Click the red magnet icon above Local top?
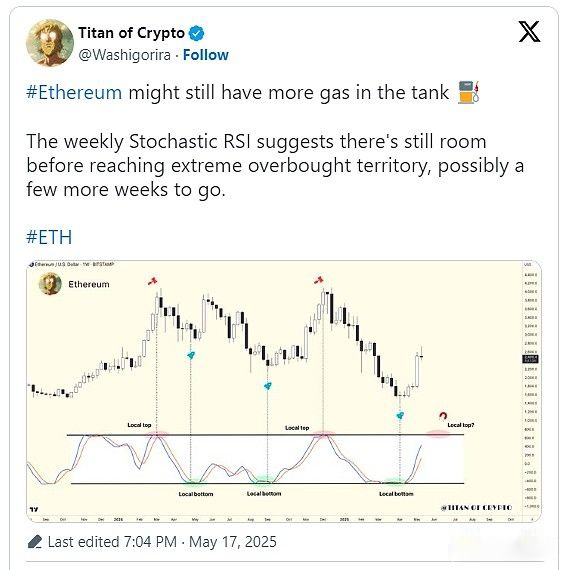564x570 pixels. [x=443, y=416]
